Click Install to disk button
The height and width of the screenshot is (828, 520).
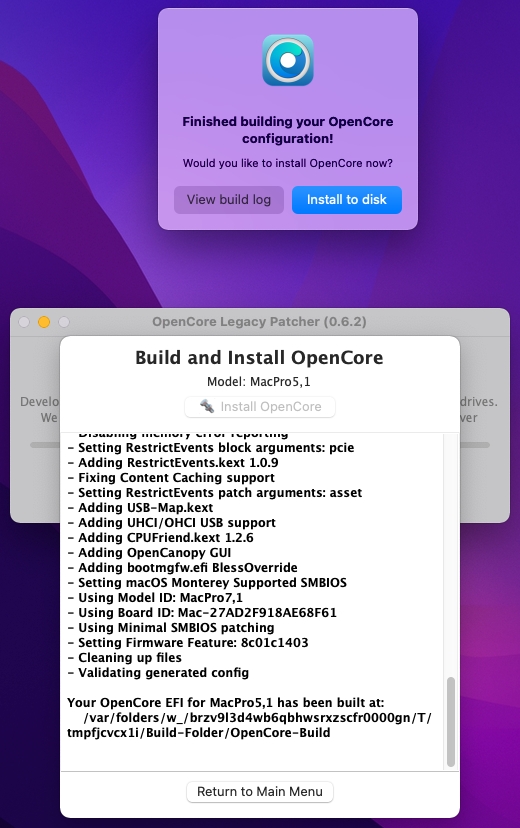tap(347, 200)
